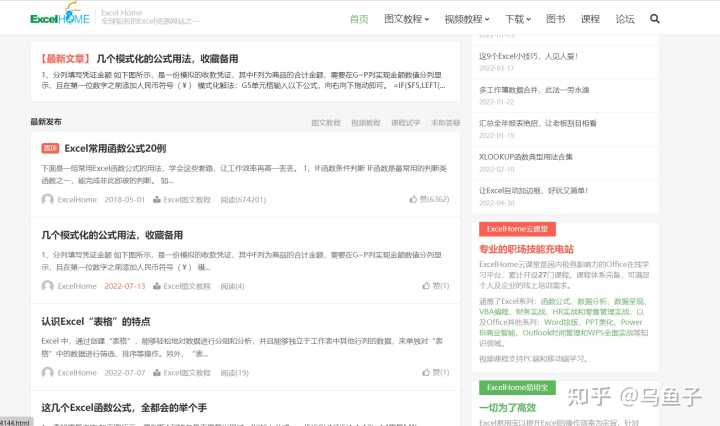Switch to 图文教程 tab under 最新发布
Image resolution: width=720 pixels, height=426 pixels.
point(326,123)
